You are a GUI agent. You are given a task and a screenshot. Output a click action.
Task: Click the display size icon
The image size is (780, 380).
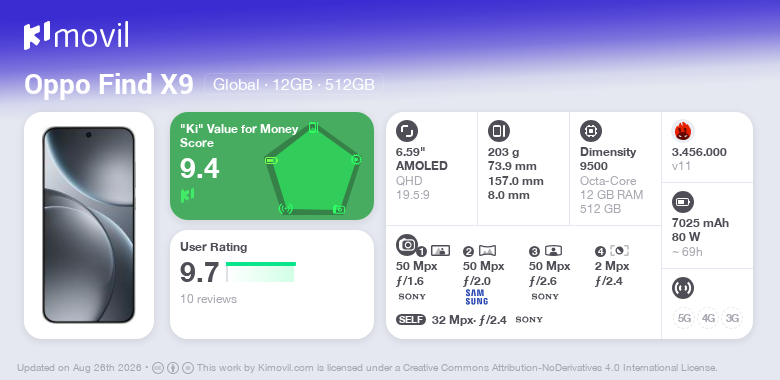point(406,131)
